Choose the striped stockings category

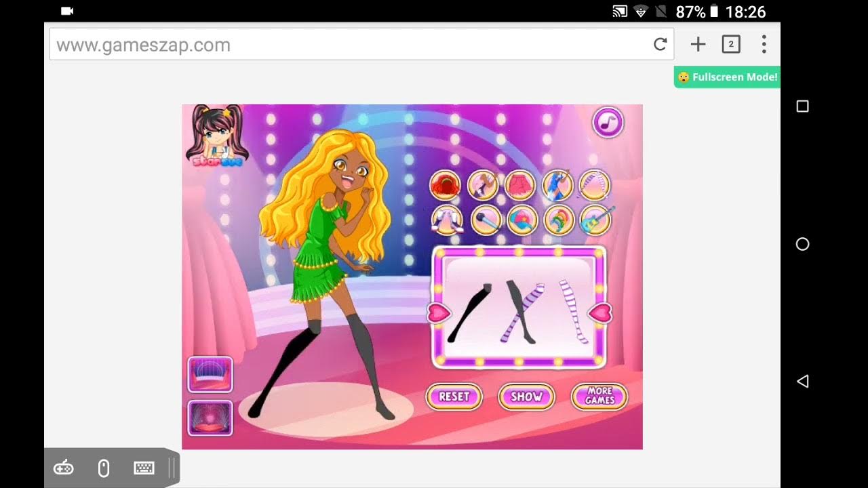tap(595, 185)
